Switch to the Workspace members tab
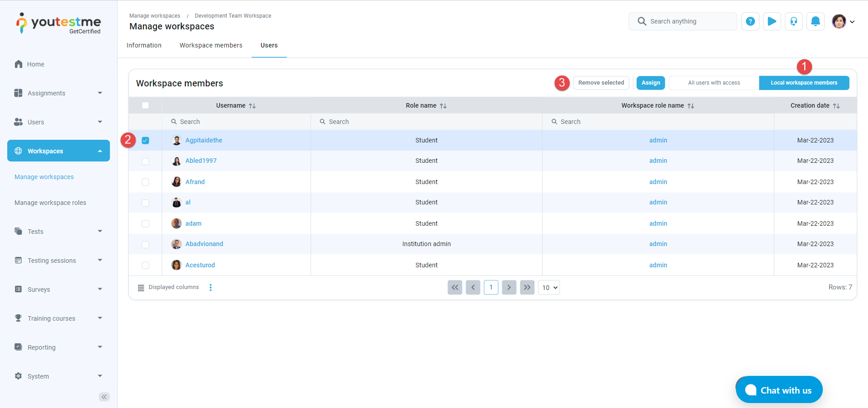 [x=211, y=45]
